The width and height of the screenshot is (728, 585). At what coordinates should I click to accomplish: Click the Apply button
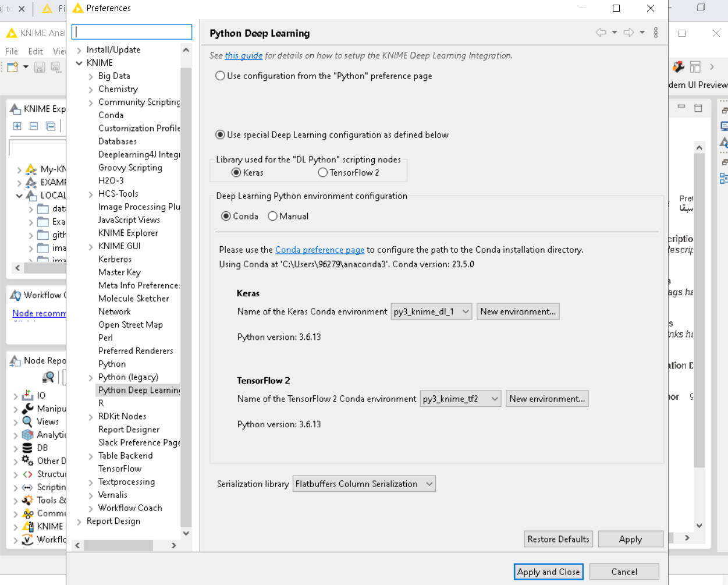click(630, 539)
